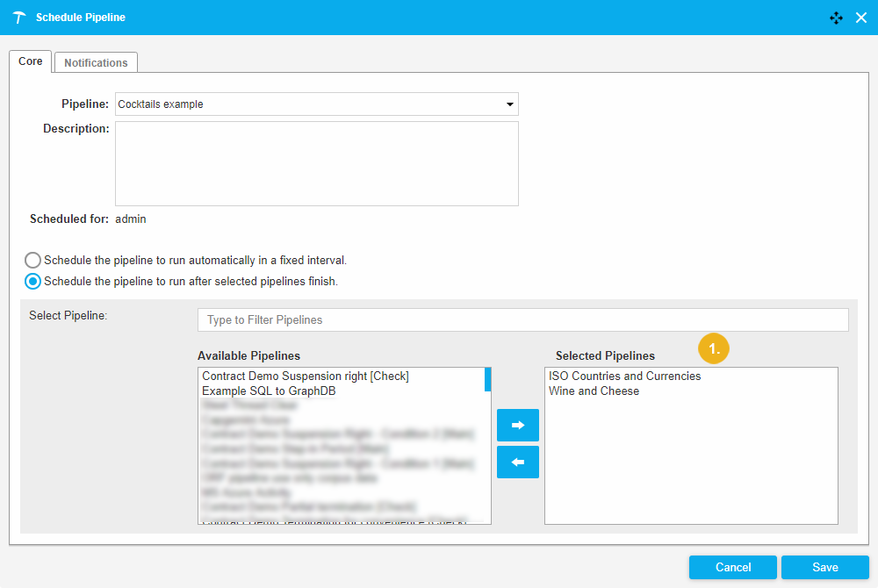Click the orange step 1 marker
The height and width of the screenshot is (588, 878).
(x=714, y=348)
